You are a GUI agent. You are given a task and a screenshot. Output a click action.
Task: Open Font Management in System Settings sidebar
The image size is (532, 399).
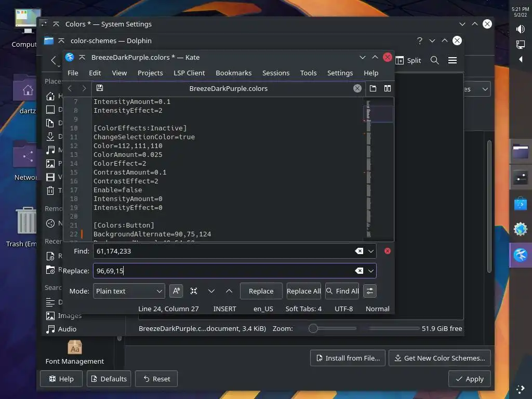(75, 352)
